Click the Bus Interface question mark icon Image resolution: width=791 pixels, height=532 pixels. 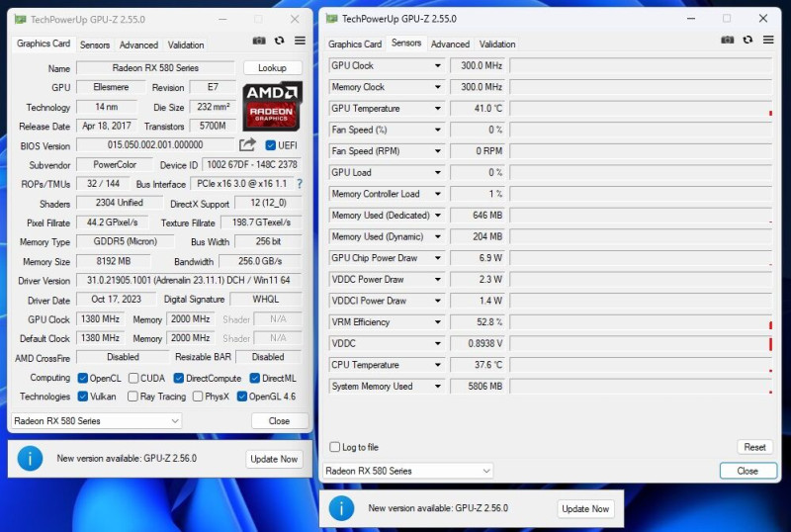coord(300,184)
